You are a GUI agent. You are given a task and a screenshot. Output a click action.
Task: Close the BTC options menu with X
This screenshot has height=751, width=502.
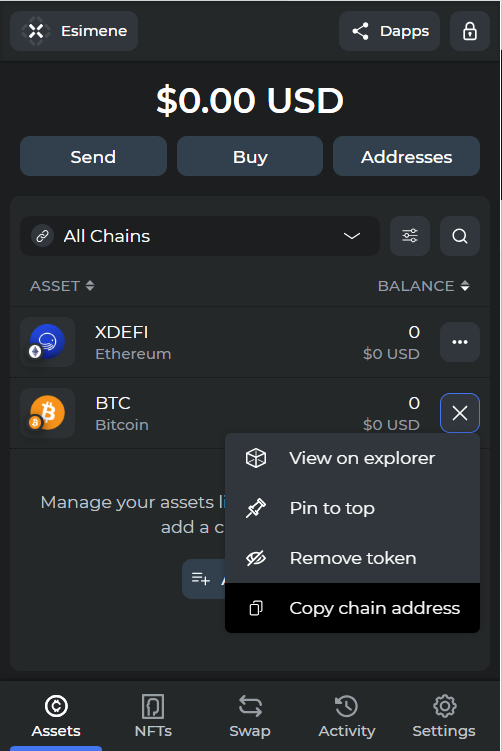[460, 413]
